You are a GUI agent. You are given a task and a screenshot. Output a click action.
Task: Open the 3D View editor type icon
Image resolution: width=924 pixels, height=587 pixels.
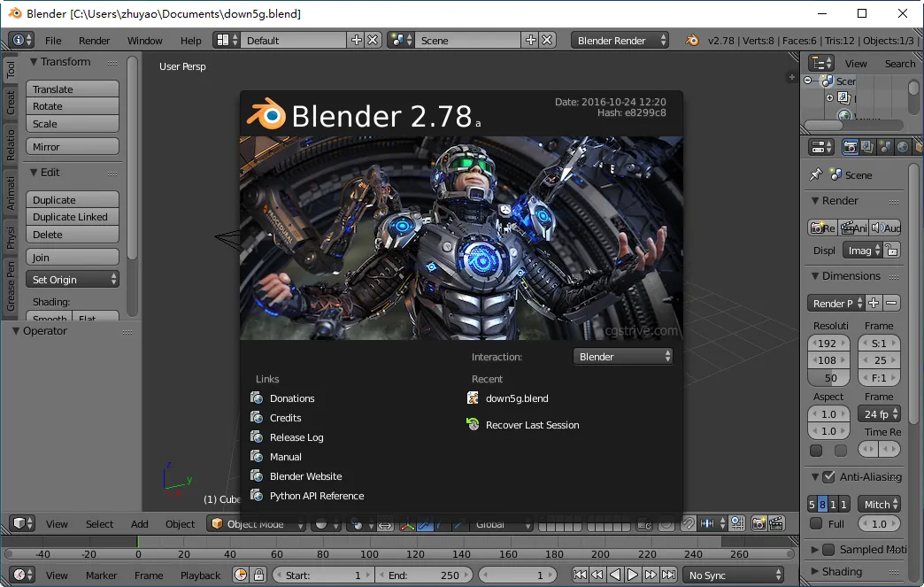point(22,523)
